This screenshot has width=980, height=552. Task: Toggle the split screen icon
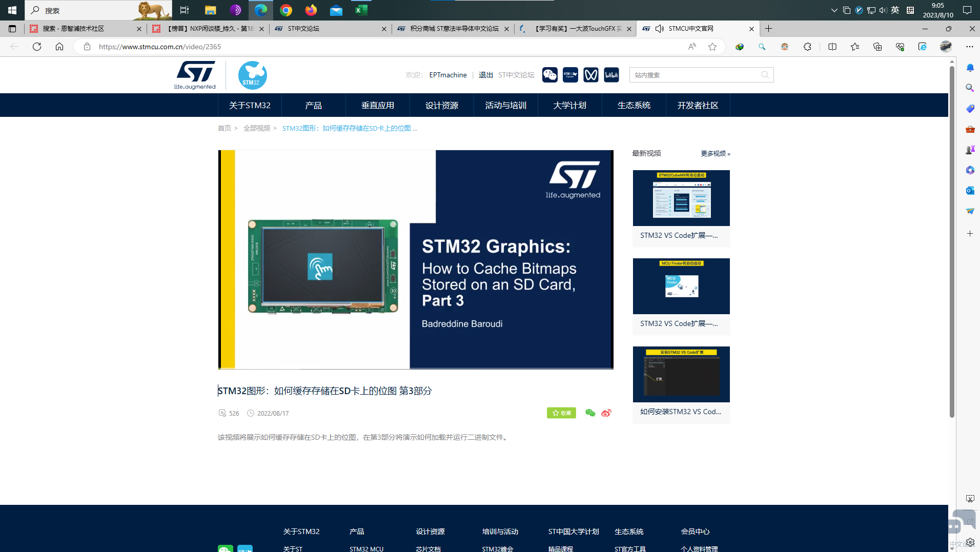click(832, 47)
